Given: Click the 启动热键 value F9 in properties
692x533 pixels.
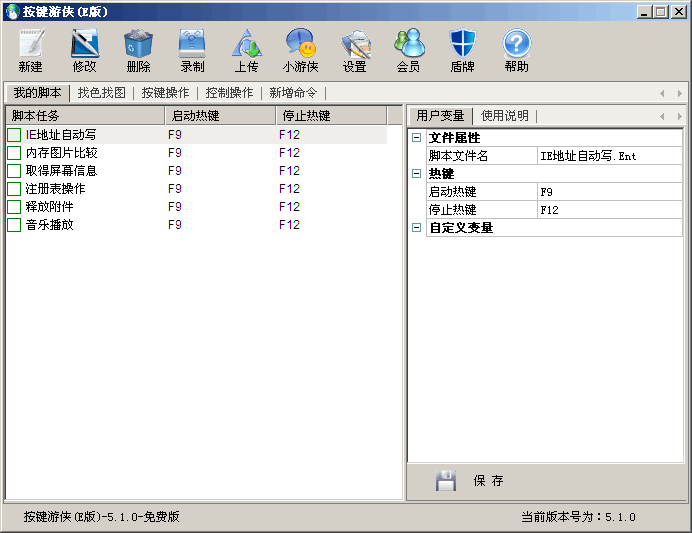Looking at the screenshot, I should (610, 192).
